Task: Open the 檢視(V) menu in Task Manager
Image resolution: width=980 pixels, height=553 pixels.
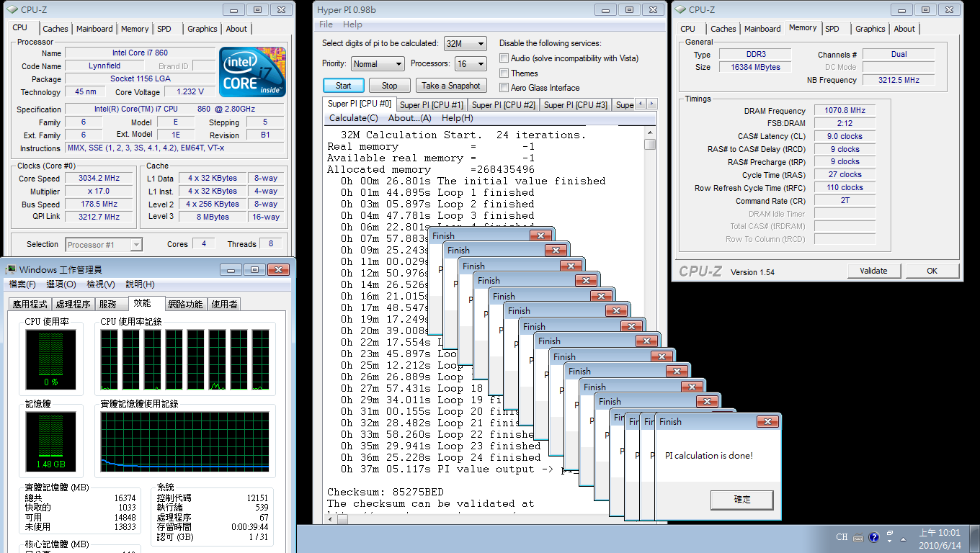Action: click(101, 284)
